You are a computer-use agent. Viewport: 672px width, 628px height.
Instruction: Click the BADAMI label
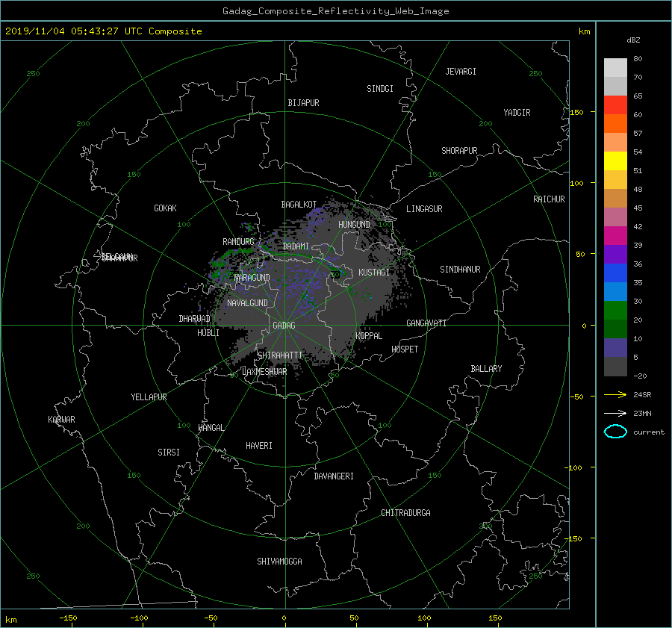point(296,246)
